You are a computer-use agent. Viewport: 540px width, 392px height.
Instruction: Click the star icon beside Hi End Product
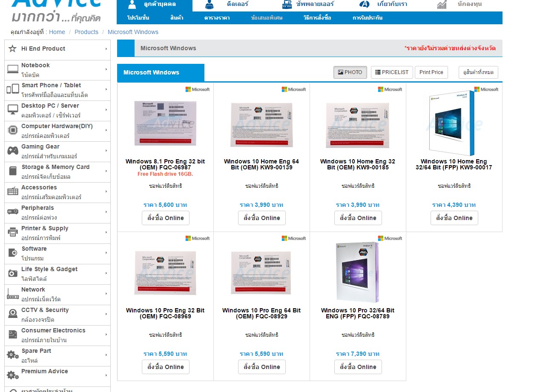pos(12,49)
